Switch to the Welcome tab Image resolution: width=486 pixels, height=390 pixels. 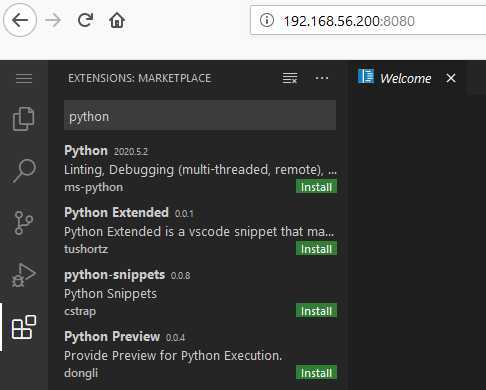[x=408, y=78]
